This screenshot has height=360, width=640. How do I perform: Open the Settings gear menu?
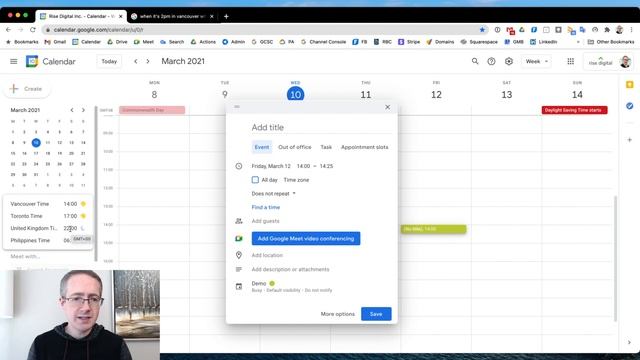509,61
